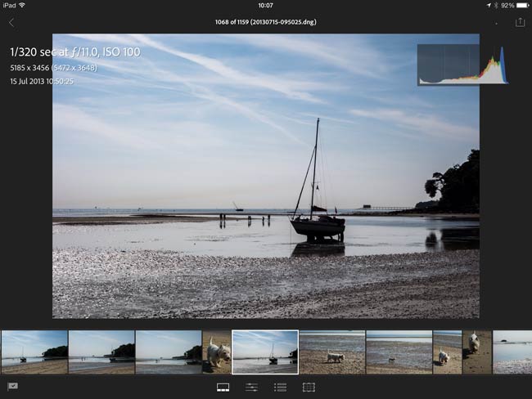Open the share export icon
532x399 pixels.
pos(520,22)
